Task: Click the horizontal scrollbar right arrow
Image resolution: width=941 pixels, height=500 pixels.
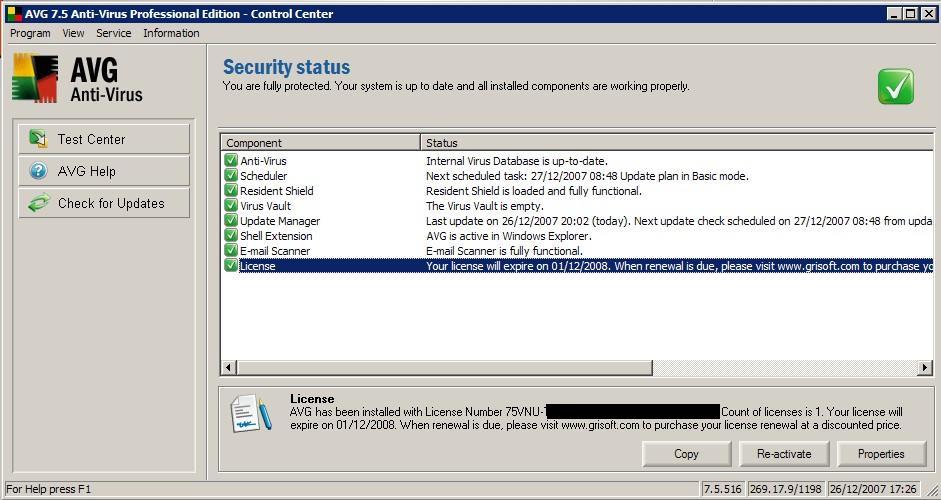Action: tap(925, 367)
